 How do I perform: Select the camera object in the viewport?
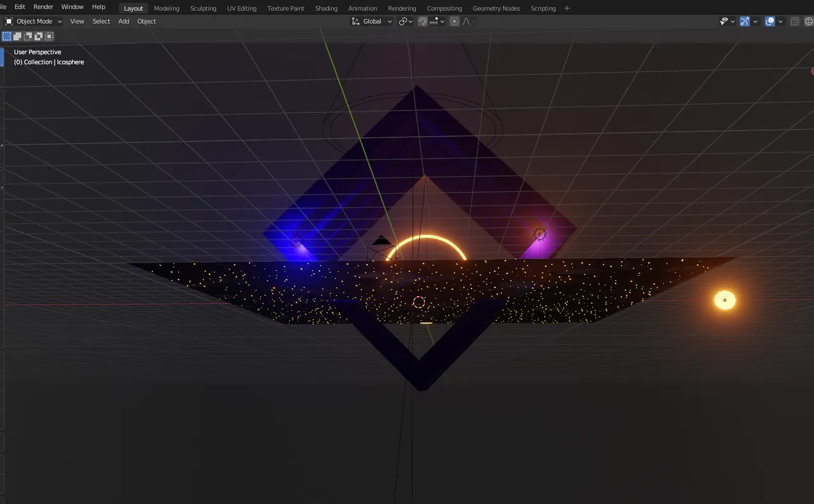point(381,248)
